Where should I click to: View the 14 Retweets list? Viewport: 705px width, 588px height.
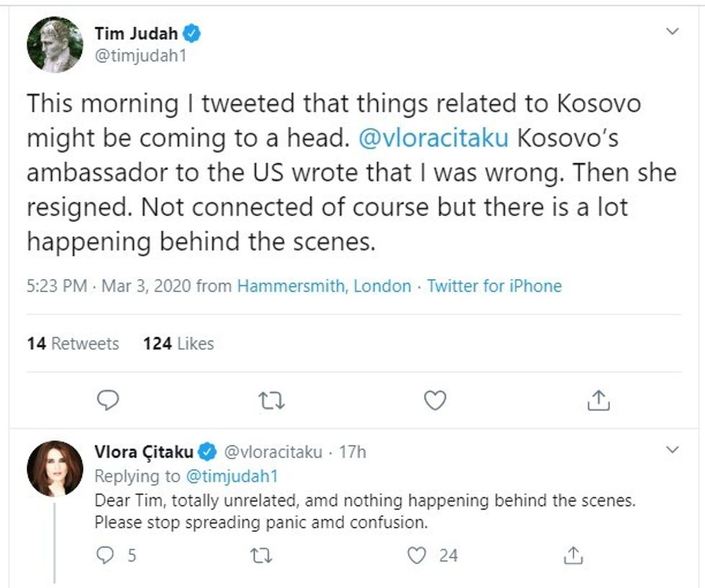point(73,343)
